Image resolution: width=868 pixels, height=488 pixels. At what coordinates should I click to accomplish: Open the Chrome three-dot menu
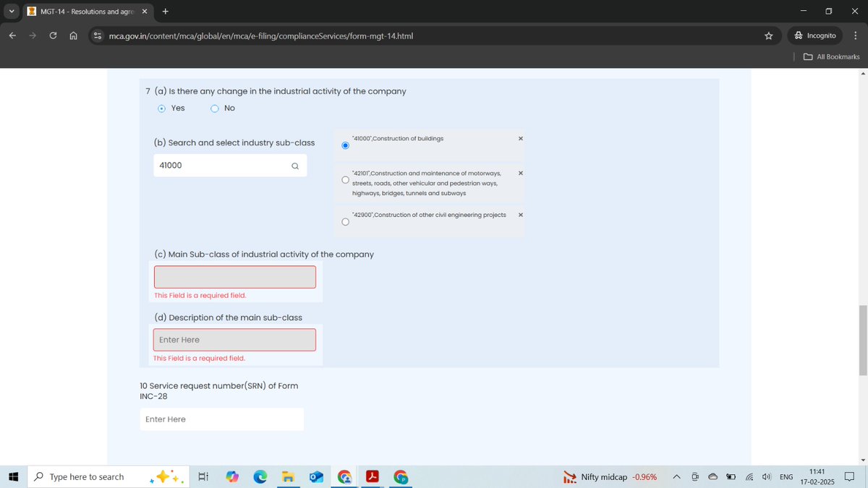click(855, 35)
